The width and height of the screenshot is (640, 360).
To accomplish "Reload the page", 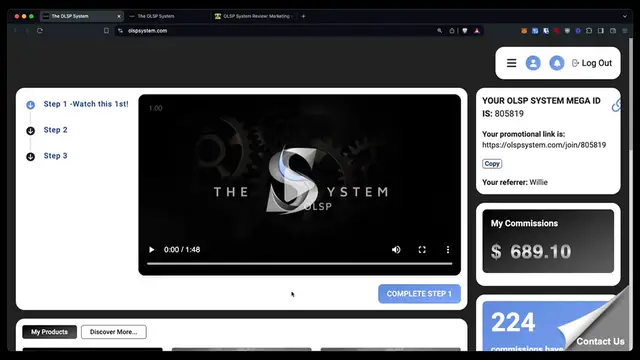I will click(x=40, y=31).
